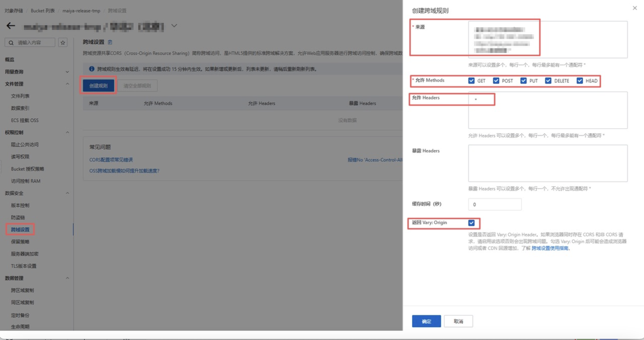Collapse the 文件管理 sidebar section
This screenshot has width=644, height=340.
67,84
